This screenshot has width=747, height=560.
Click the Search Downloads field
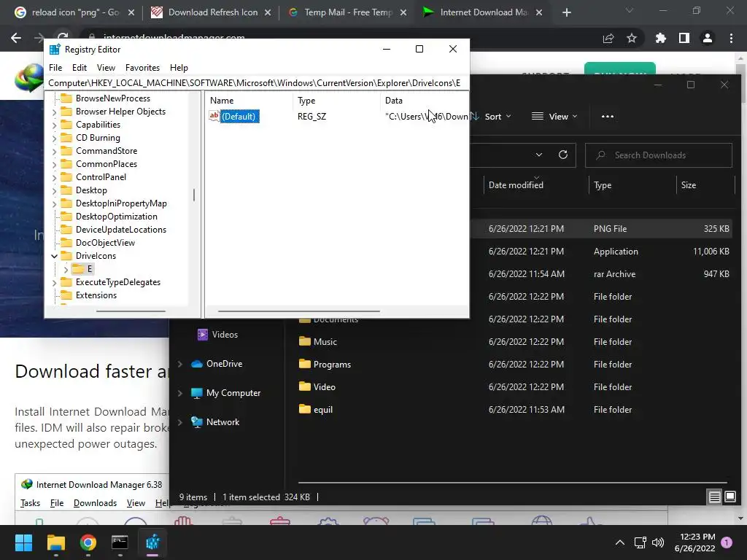pos(659,155)
